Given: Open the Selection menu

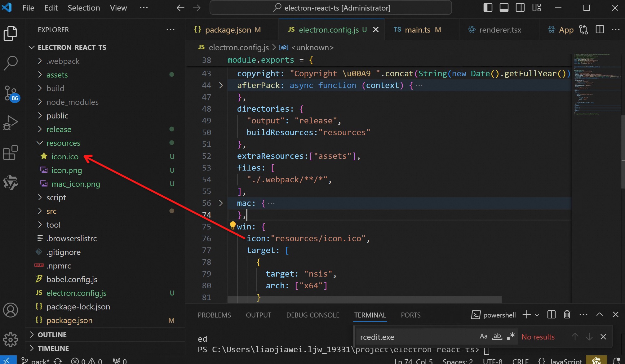Looking at the screenshot, I should 84,8.
